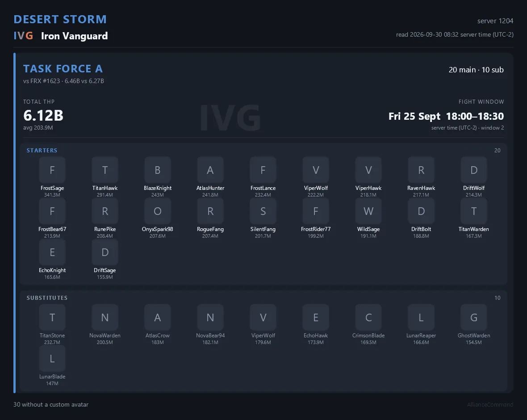This screenshot has width=527, height=420.
Task: Select OnyxSpark98's avatar
Action: point(158,211)
